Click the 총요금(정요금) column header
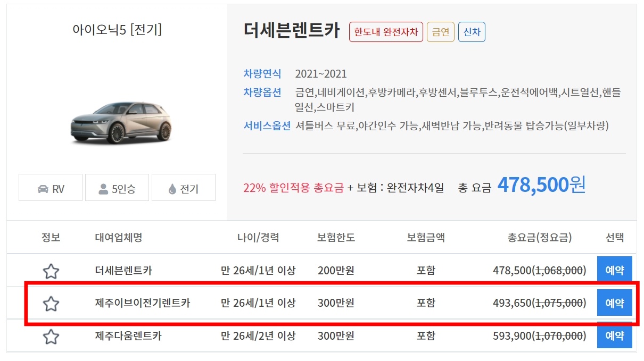The height and width of the screenshot is (361, 644). coord(539,238)
